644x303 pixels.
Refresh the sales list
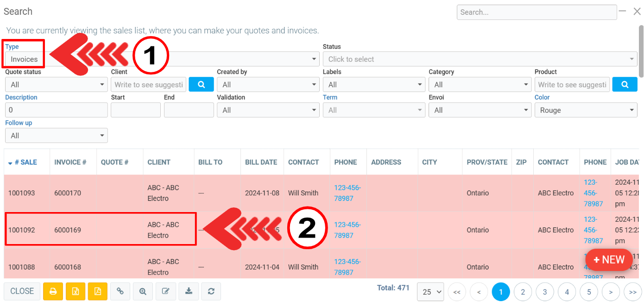(211, 291)
